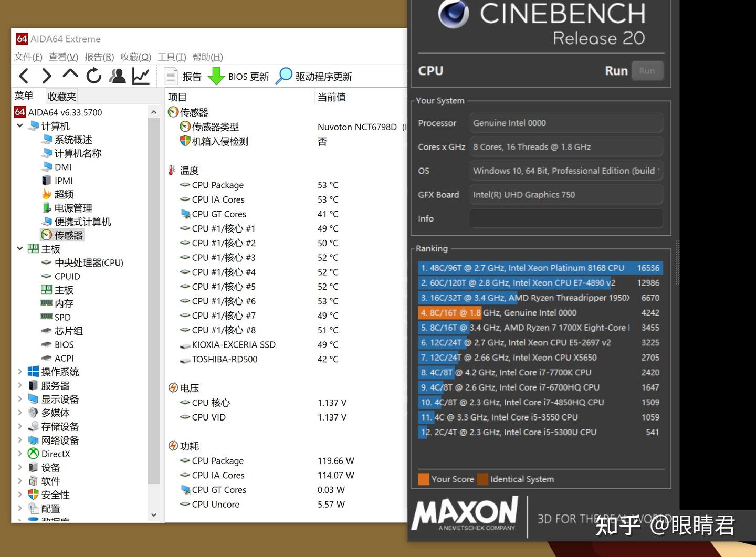Select the Genuine Intel 0000 ranking entry
The height and width of the screenshot is (557, 756).
[540, 312]
